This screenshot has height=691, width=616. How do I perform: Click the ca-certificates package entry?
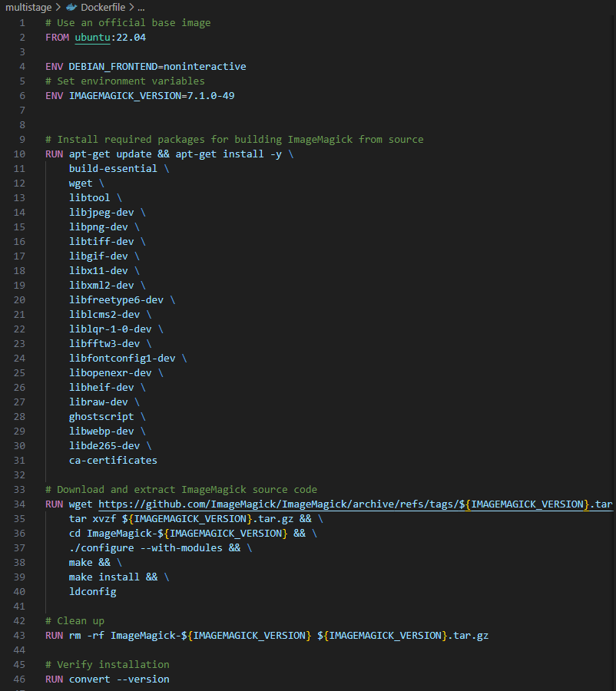point(113,461)
